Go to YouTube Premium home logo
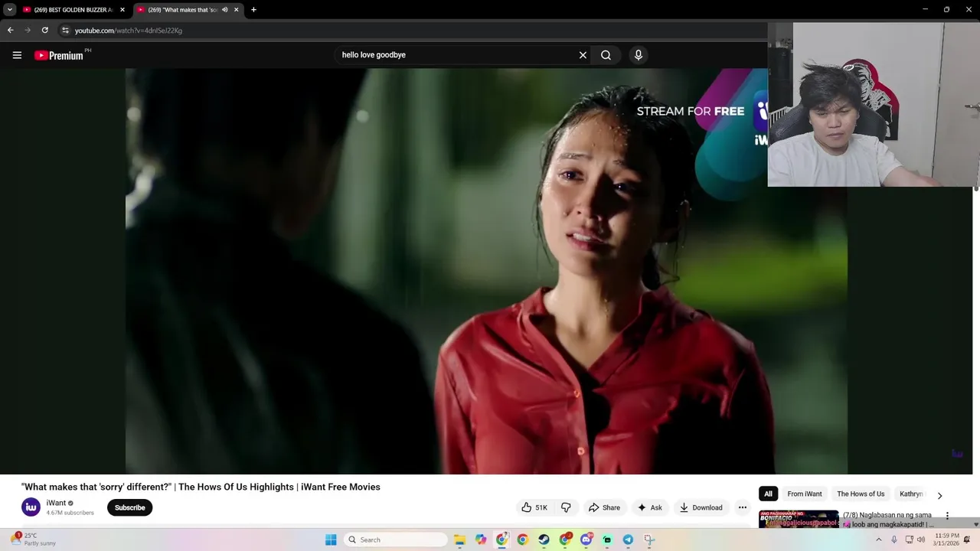The height and width of the screenshot is (551, 980). 59,55
